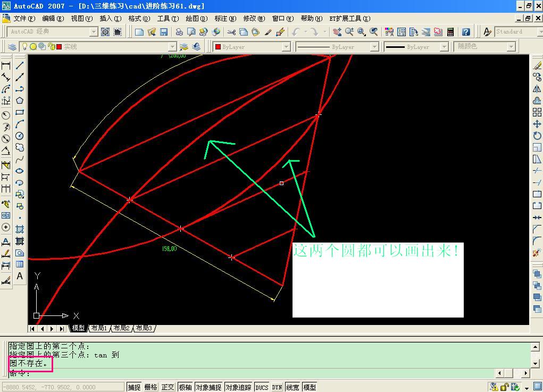Click command line horizontal scroll right arrow
This screenshot has width=543, height=392.
point(526,373)
